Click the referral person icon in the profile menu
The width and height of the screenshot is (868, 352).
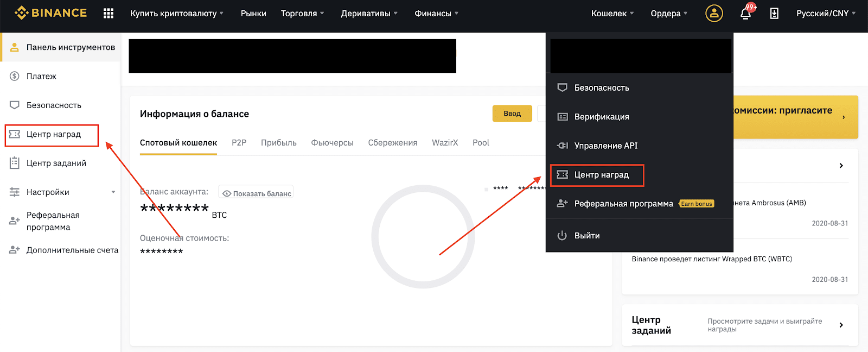(563, 203)
